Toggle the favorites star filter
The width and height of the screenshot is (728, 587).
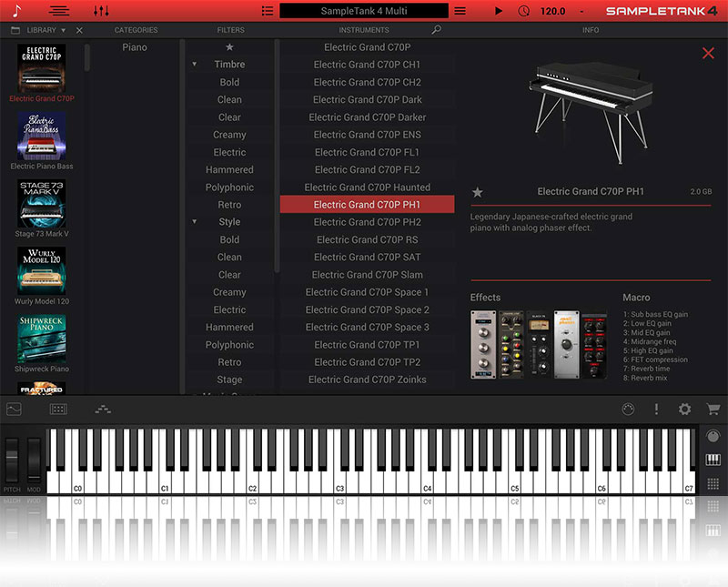coord(229,47)
